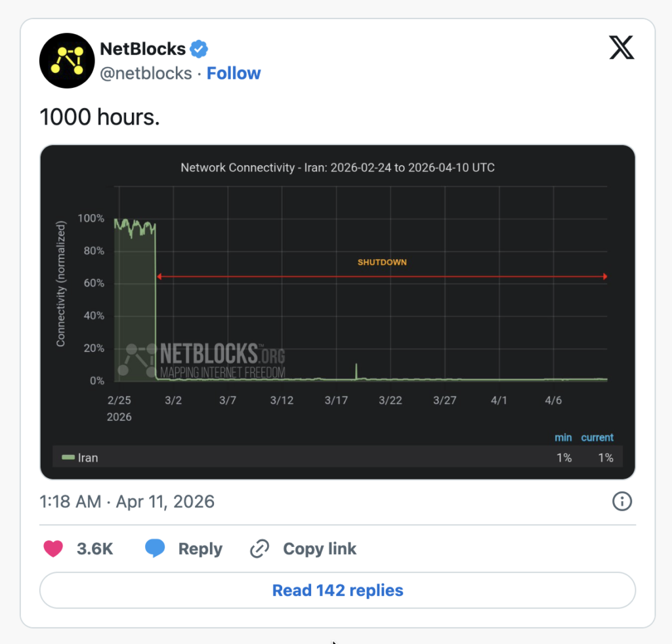The height and width of the screenshot is (644, 672).
Task: Click the blue reply bubble icon
Action: [155, 548]
